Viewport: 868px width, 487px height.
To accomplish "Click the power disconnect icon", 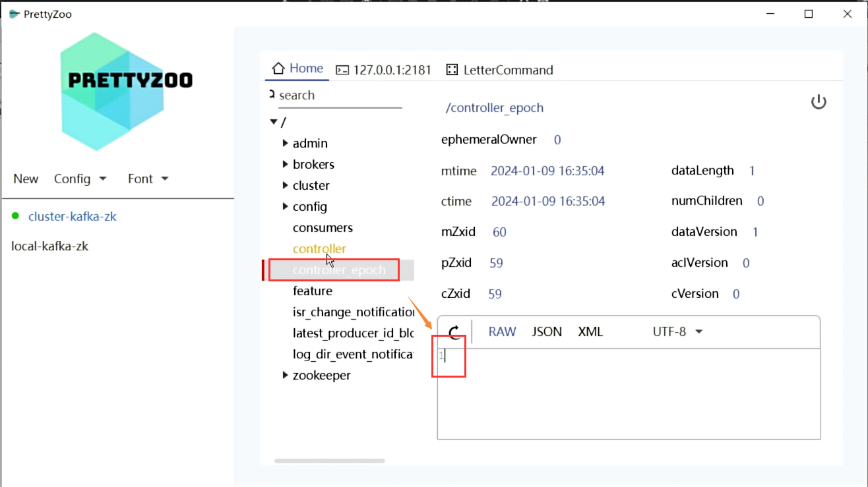I will tap(819, 102).
